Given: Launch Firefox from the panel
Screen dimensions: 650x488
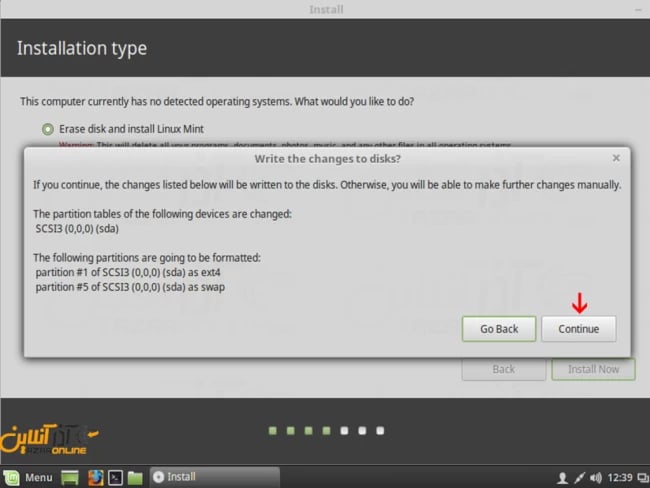Looking at the screenshot, I should [95, 478].
